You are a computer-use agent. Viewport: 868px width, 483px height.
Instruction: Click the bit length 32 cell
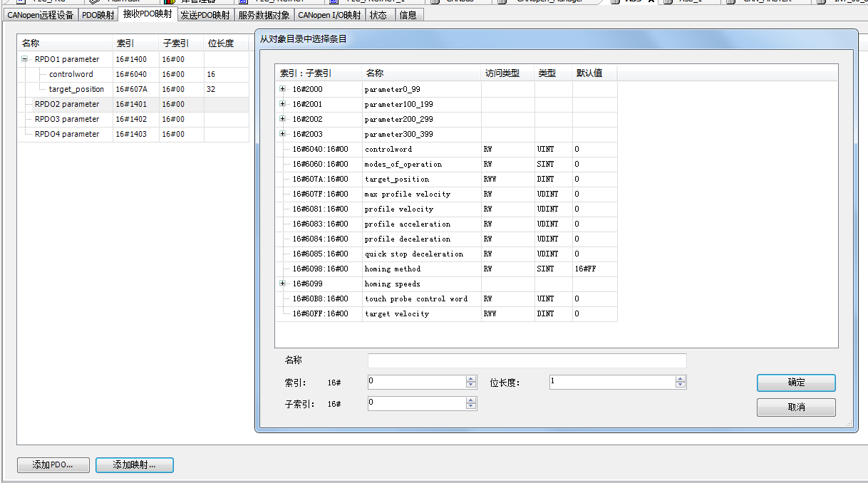[x=226, y=89]
